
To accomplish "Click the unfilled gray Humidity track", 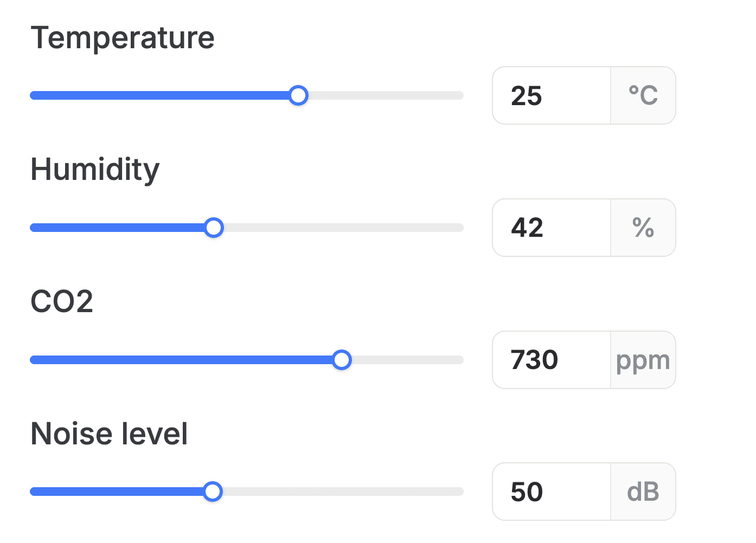I will coord(344,228).
